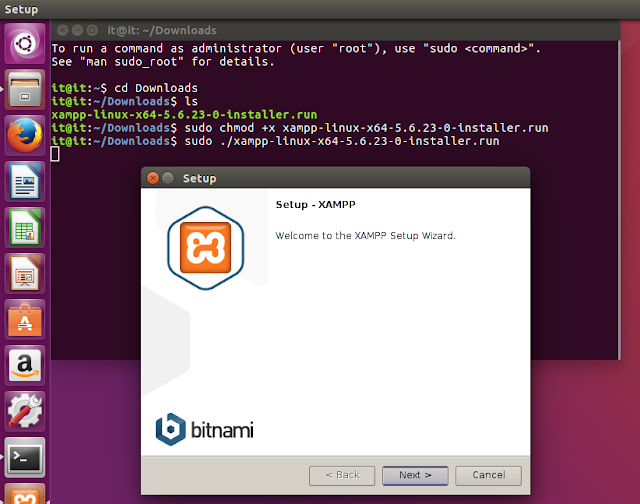
Task: Open the Files manager from the dock
Action: pos(24,89)
